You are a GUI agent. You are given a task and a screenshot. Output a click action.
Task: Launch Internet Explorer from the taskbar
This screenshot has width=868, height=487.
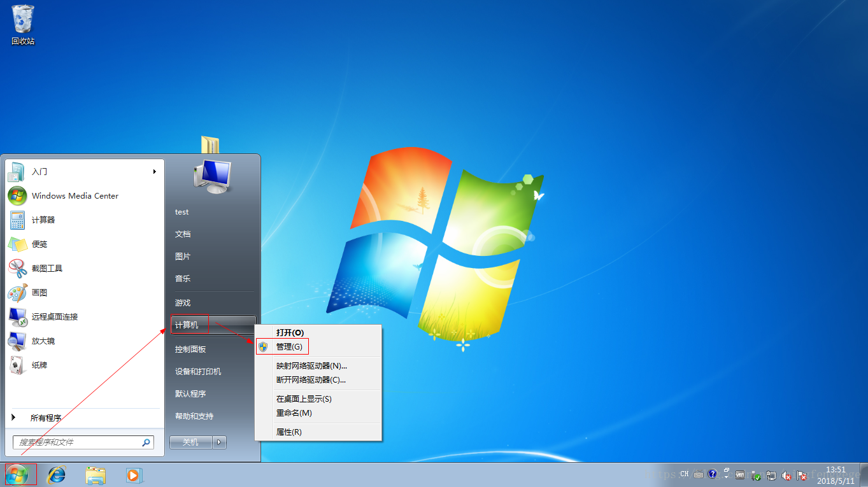(57, 474)
